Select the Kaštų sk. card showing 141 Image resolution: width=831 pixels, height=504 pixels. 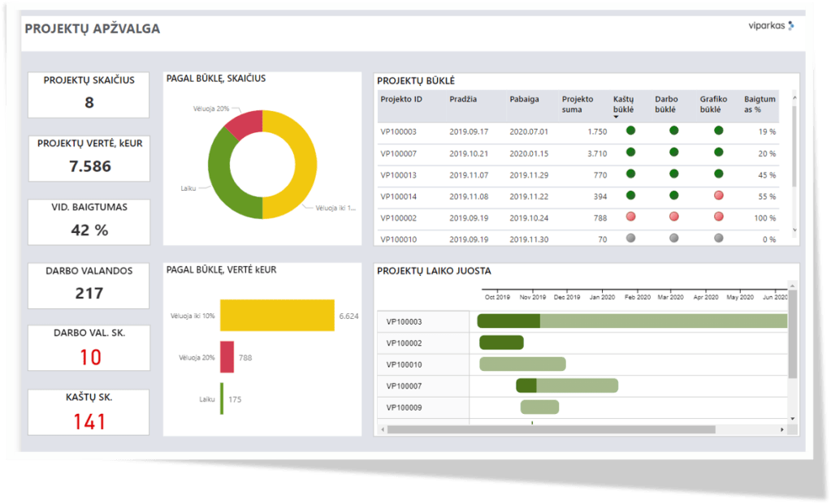pyautogui.click(x=89, y=412)
